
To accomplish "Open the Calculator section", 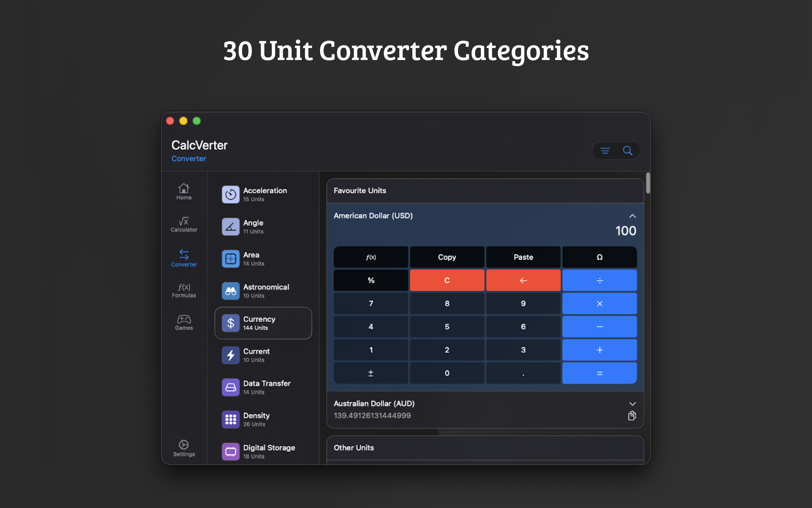I will pos(184,224).
